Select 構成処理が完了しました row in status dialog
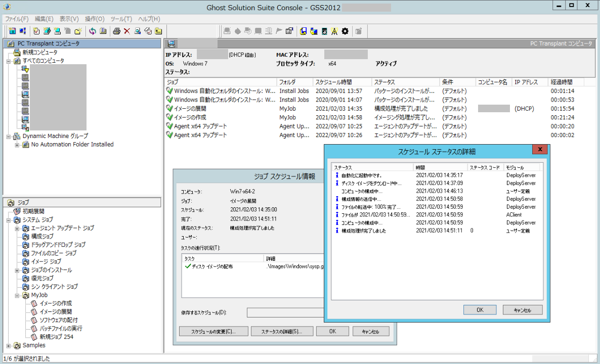The height and width of the screenshot is (364, 600). (x=437, y=231)
